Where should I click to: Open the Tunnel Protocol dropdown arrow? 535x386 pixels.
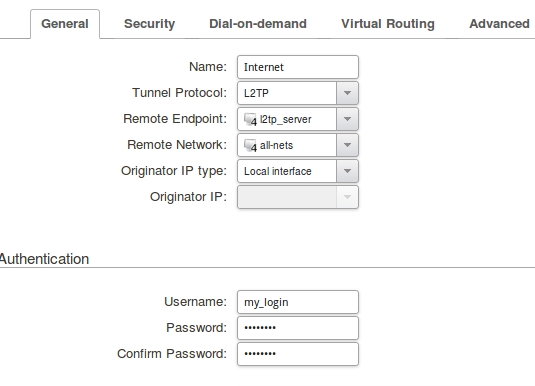[347, 93]
